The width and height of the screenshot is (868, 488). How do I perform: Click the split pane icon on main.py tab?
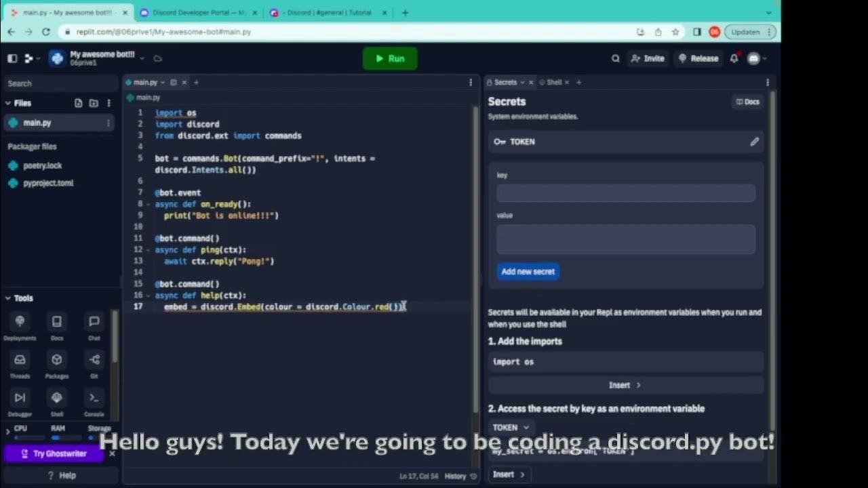tap(174, 83)
